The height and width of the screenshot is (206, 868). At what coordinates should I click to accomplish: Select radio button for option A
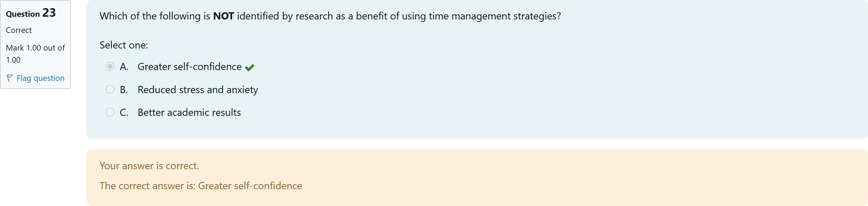pos(110,67)
